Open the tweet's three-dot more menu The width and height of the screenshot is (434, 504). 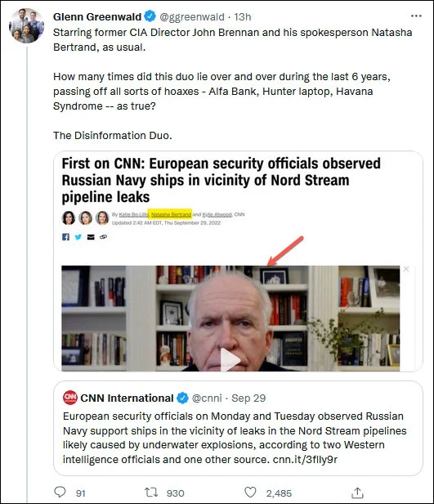(x=416, y=16)
